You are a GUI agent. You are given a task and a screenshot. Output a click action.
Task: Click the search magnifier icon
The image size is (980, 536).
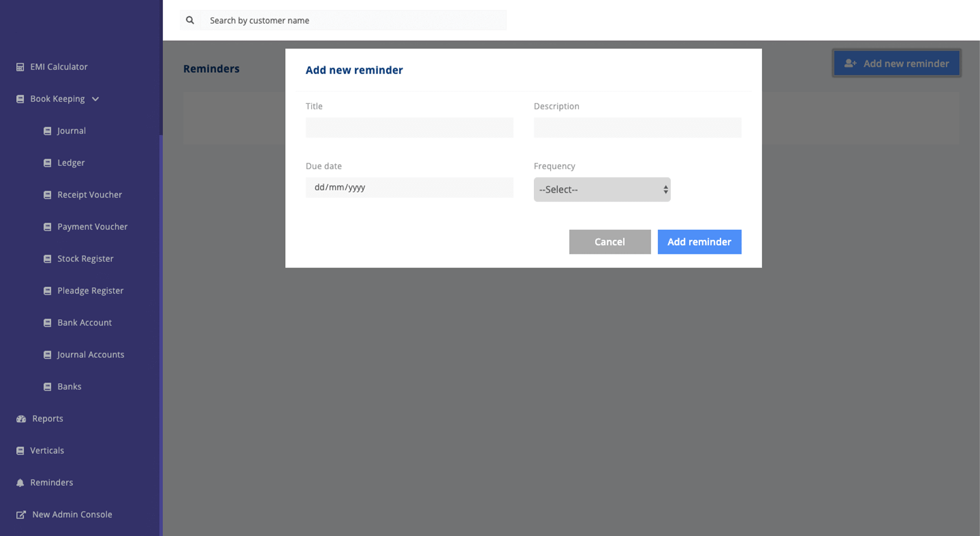190,20
